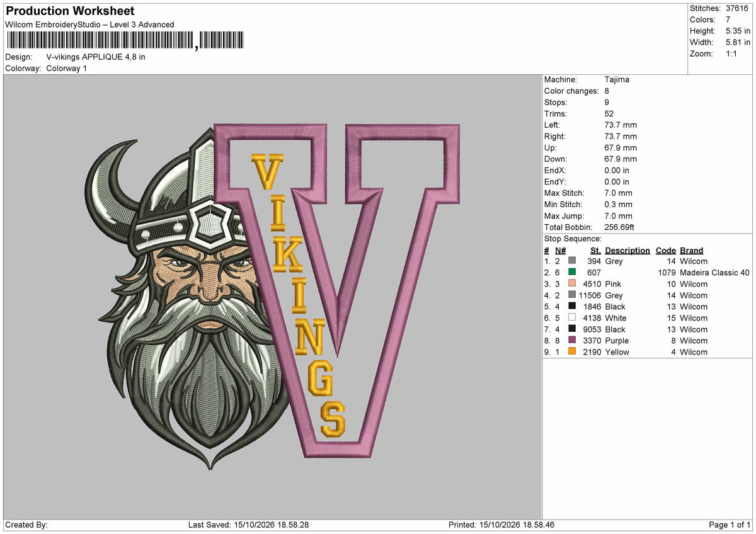
Task: Click the Min Stitch value 0.3 mm
Action: tap(618, 204)
